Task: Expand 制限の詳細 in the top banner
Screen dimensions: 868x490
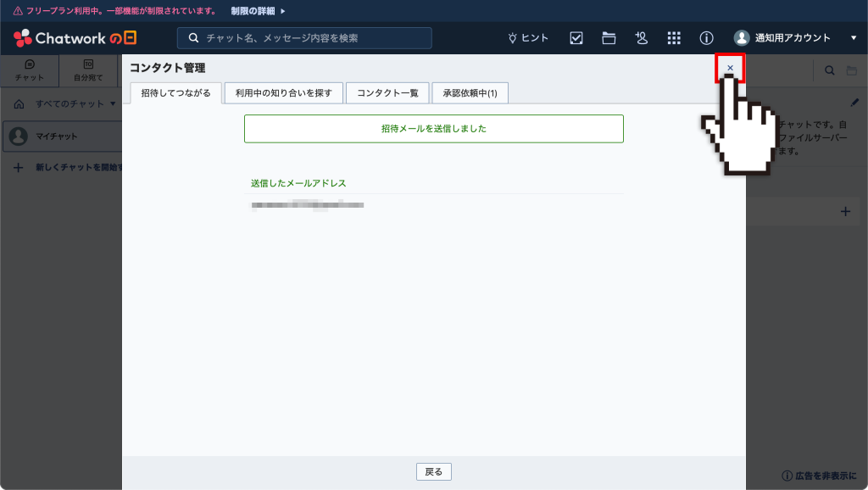Action: pyautogui.click(x=253, y=11)
